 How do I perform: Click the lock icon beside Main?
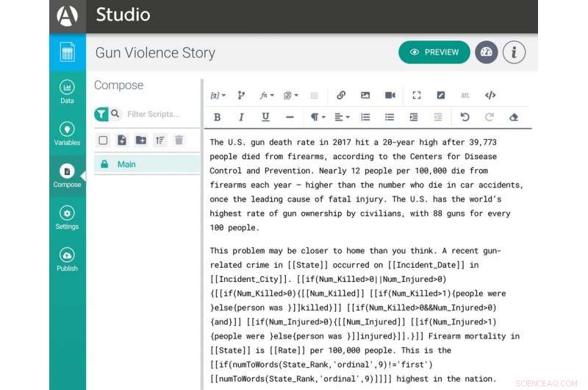click(x=104, y=164)
